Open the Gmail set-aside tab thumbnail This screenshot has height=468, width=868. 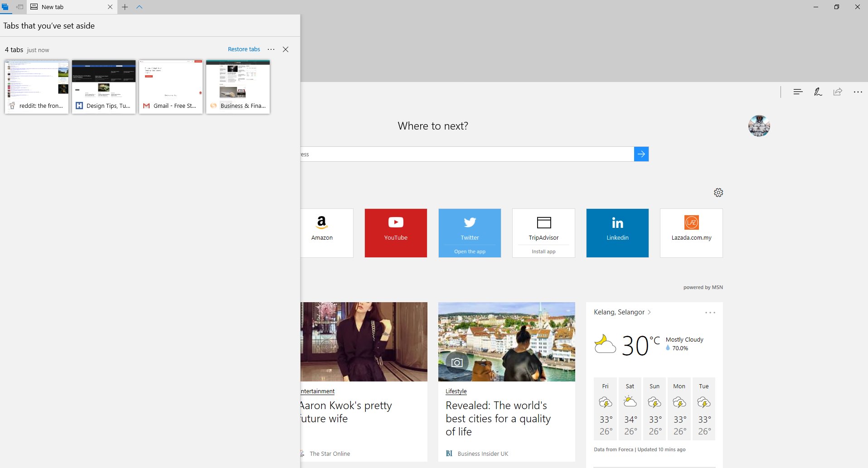[171, 87]
